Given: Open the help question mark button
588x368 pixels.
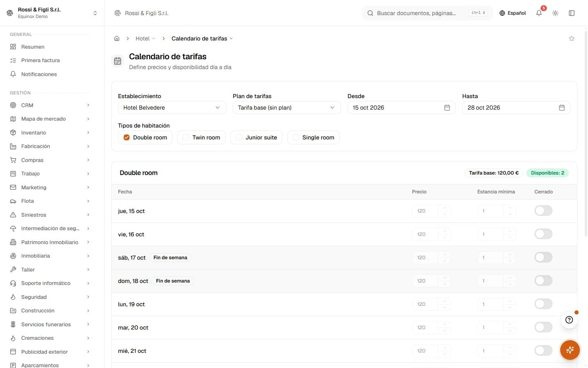Looking at the screenshot, I should tap(569, 320).
